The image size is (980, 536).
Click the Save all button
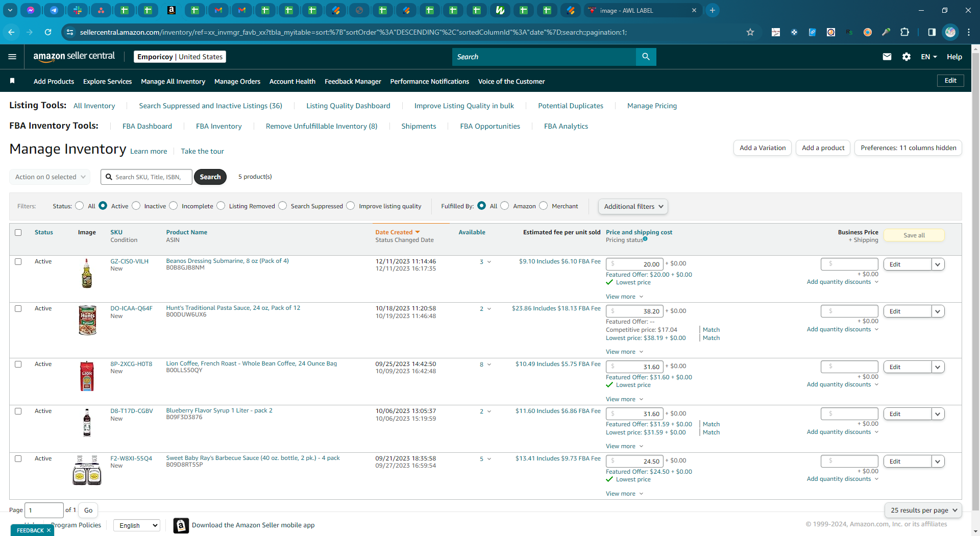coord(914,235)
